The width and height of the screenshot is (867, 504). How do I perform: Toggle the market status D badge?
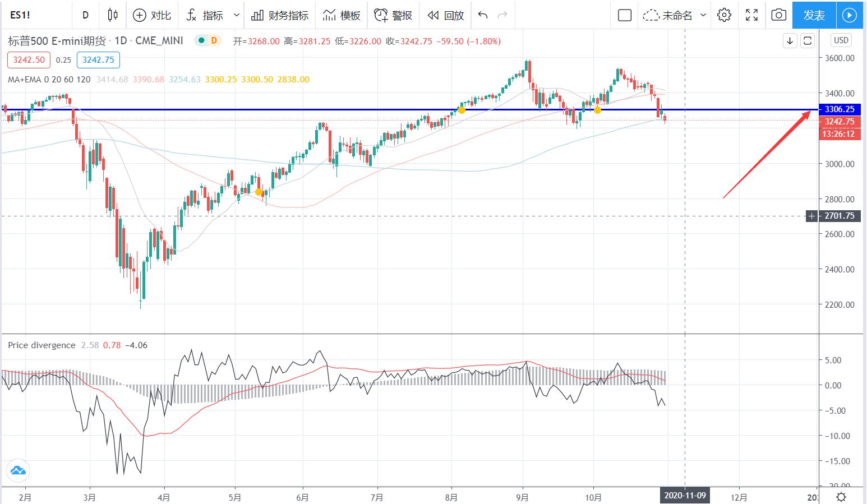click(213, 41)
